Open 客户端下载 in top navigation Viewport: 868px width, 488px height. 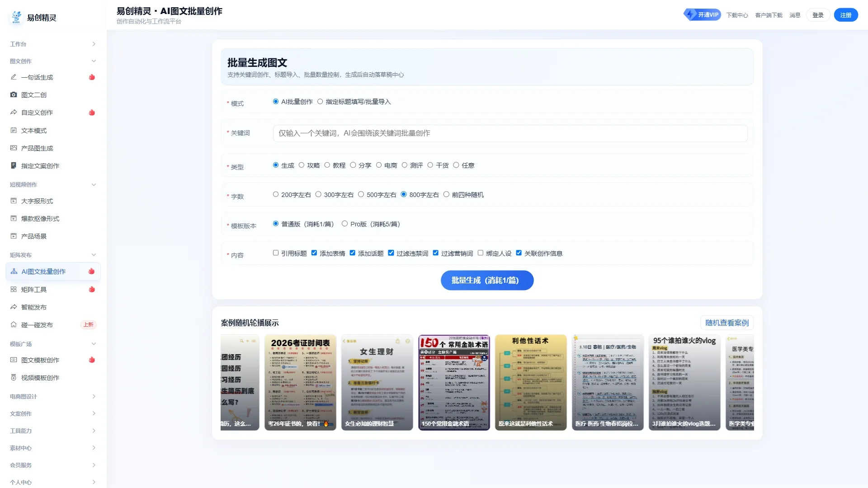tap(769, 15)
